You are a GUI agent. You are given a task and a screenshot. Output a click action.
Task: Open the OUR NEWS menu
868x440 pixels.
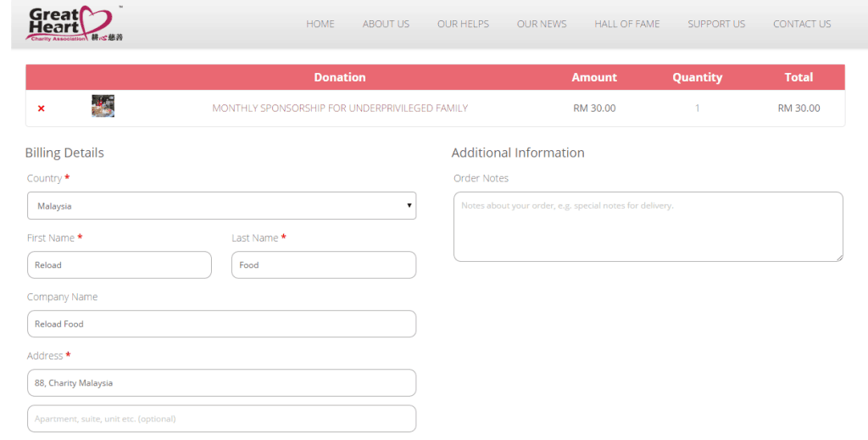click(542, 24)
